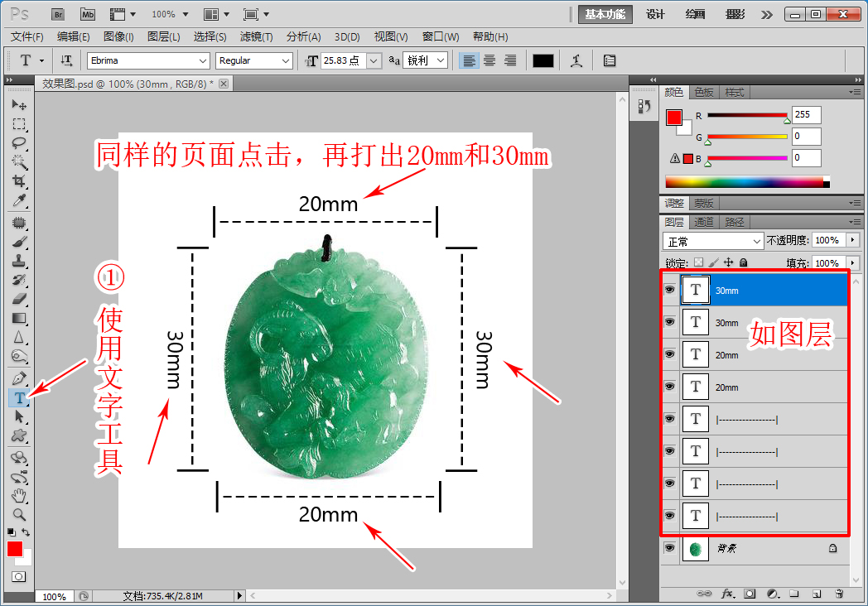Click the 背景 layer thumbnail

point(695,548)
